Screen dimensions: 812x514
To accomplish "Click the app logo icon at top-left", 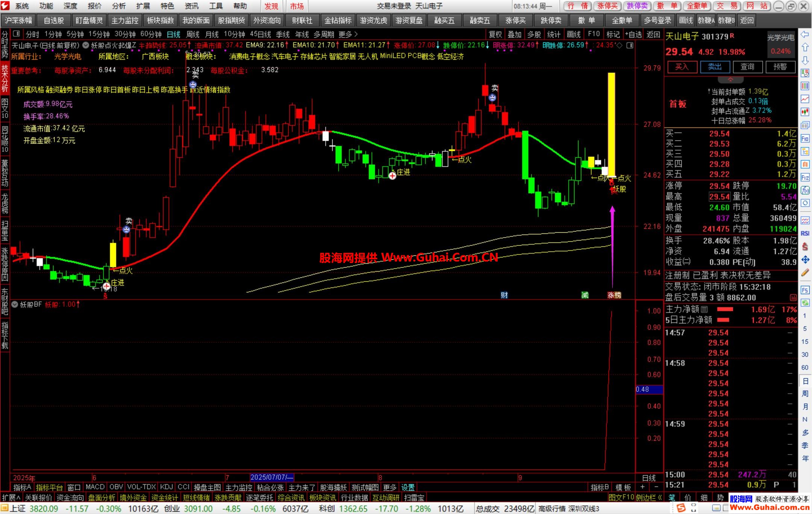I will (5, 6).
